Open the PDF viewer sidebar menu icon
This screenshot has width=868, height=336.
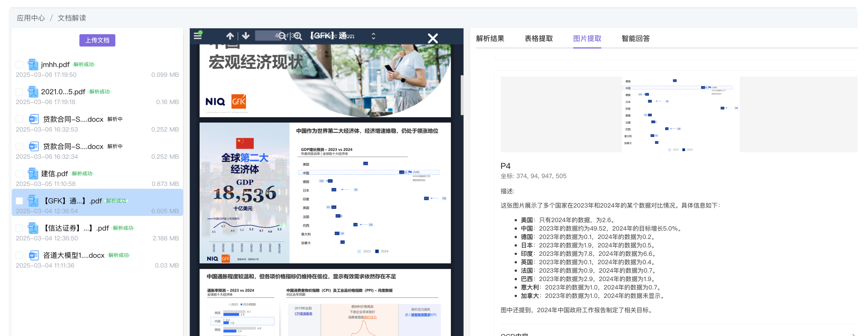pos(198,35)
